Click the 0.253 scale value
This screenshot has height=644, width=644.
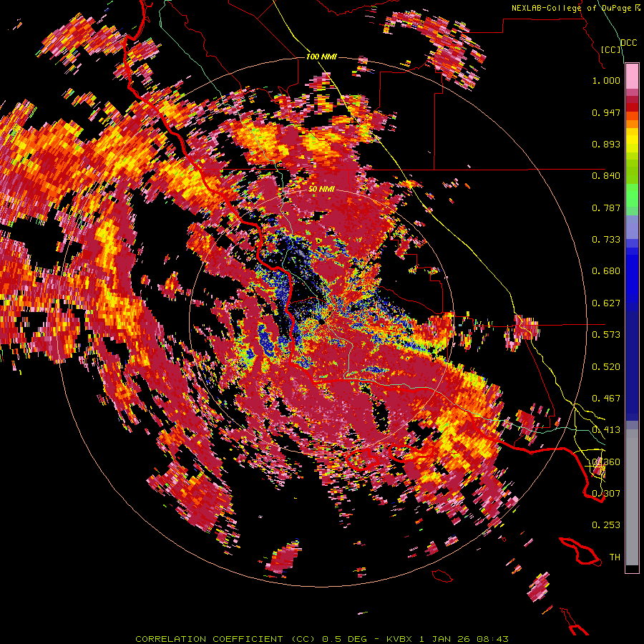coord(606,525)
